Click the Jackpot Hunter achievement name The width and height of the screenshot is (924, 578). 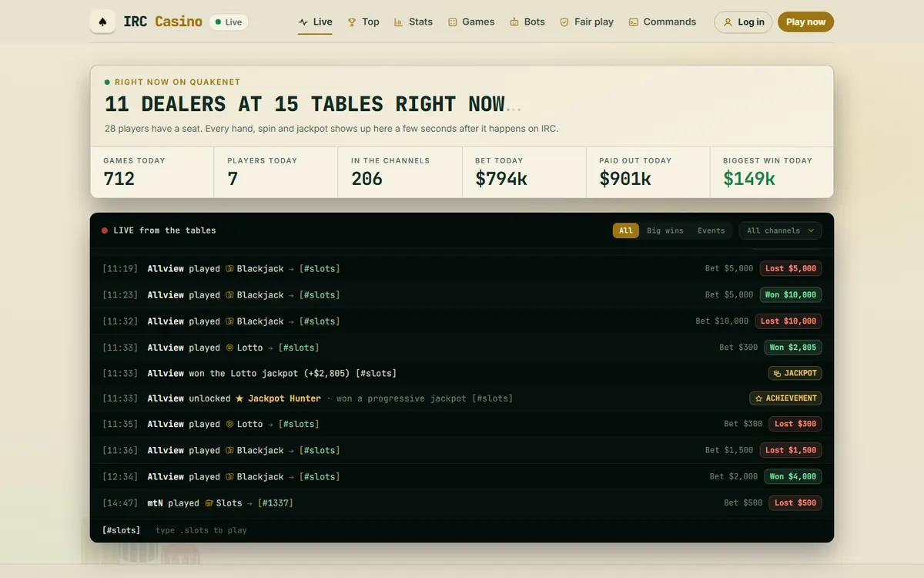[x=284, y=398]
